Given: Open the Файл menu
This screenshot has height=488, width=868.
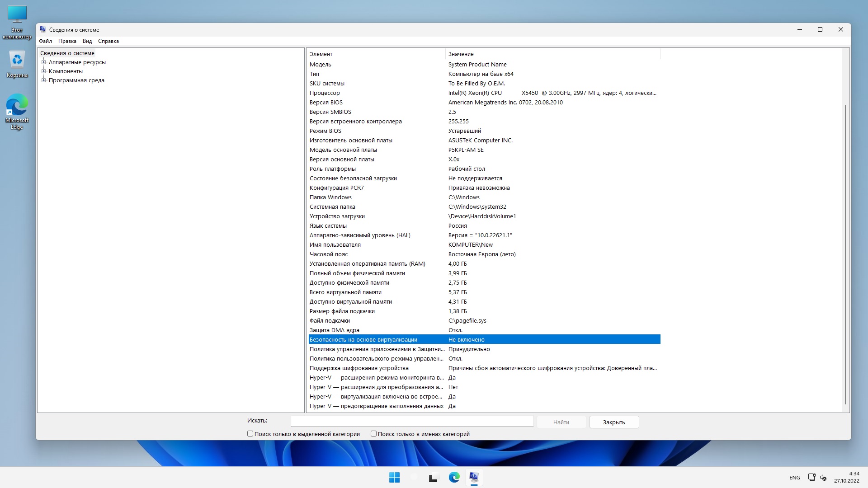Looking at the screenshot, I should (45, 41).
